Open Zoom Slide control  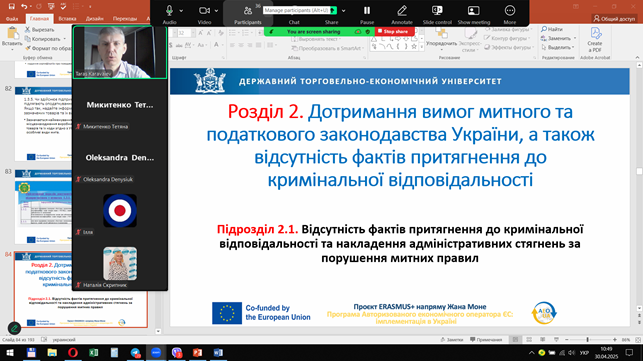click(x=437, y=14)
